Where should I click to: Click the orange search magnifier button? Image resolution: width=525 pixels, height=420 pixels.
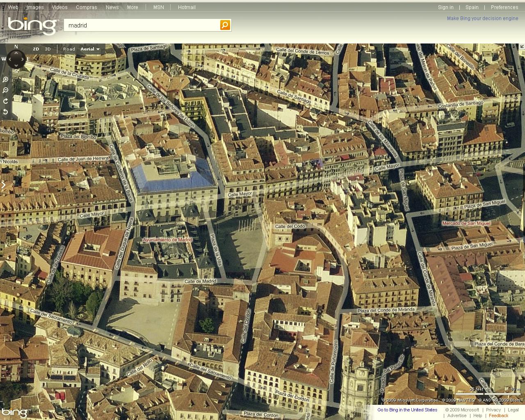(x=225, y=25)
